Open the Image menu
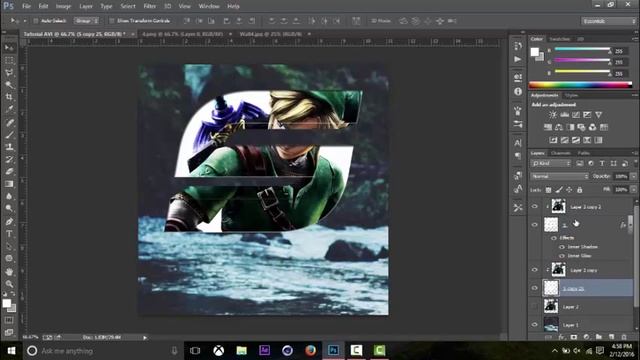Viewport: 640px width, 360px height. click(x=63, y=6)
